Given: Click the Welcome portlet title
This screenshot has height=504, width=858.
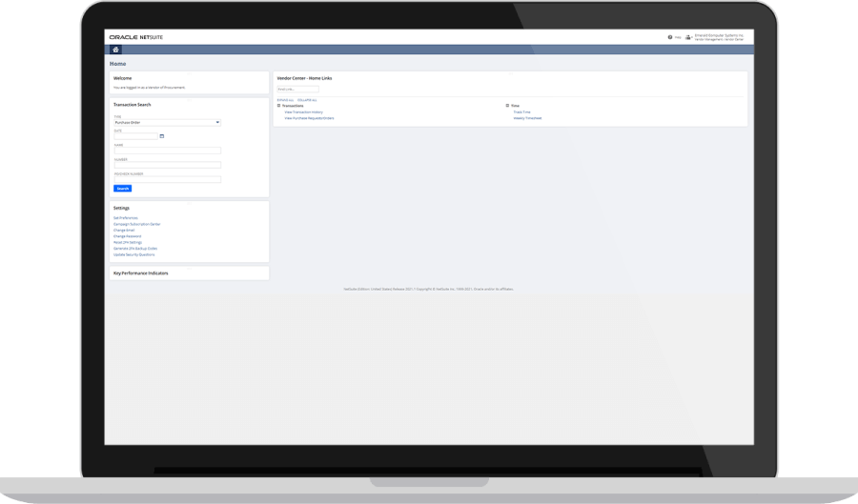Looking at the screenshot, I should 123,78.
